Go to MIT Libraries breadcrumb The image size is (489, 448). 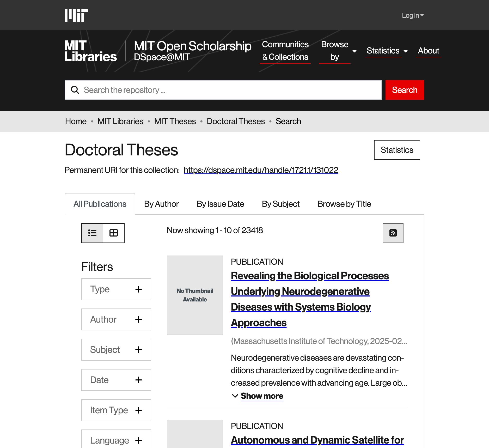click(x=120, y=121)
